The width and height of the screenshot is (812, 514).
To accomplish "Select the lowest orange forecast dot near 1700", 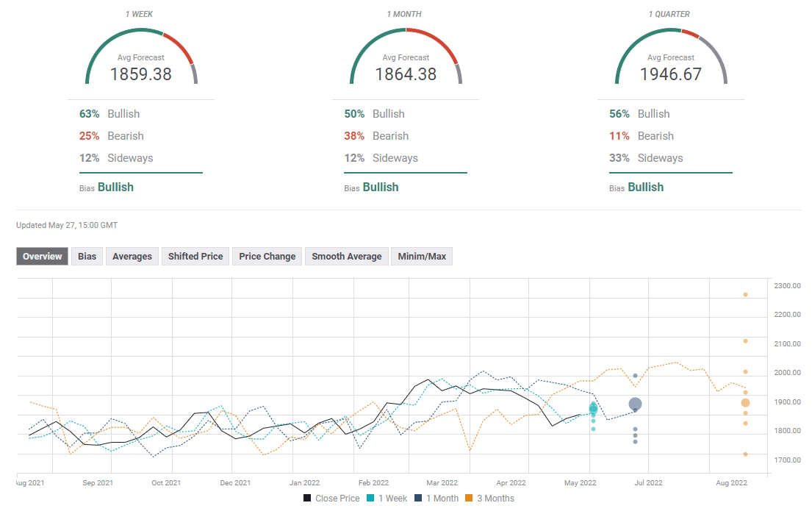I will (745, 454).
